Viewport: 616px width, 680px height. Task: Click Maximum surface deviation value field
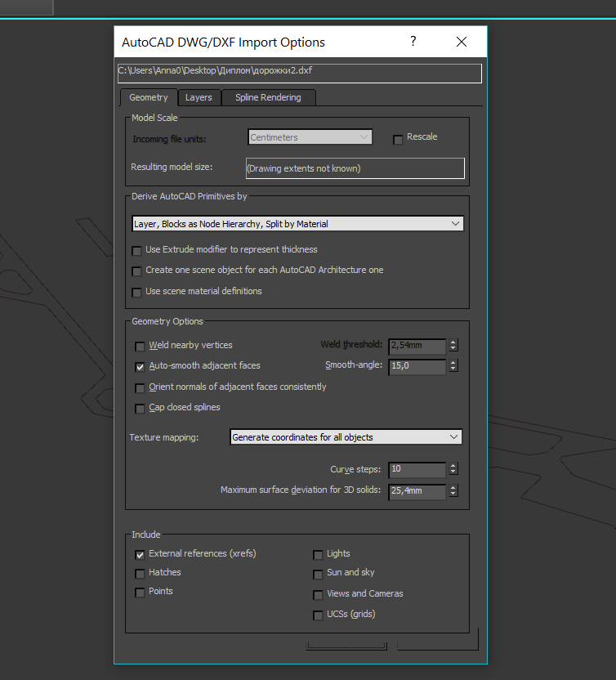point(417,491)
